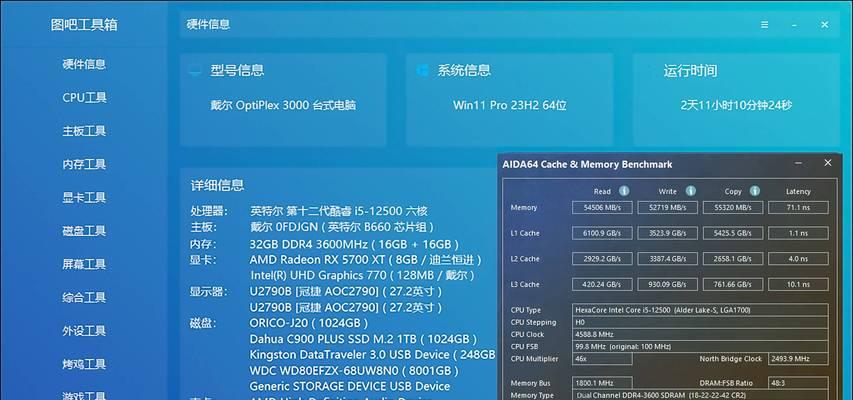The image size is (853, 400).
Task: Click the first U2790B monitor line
Action: click(x=346, y=292)
